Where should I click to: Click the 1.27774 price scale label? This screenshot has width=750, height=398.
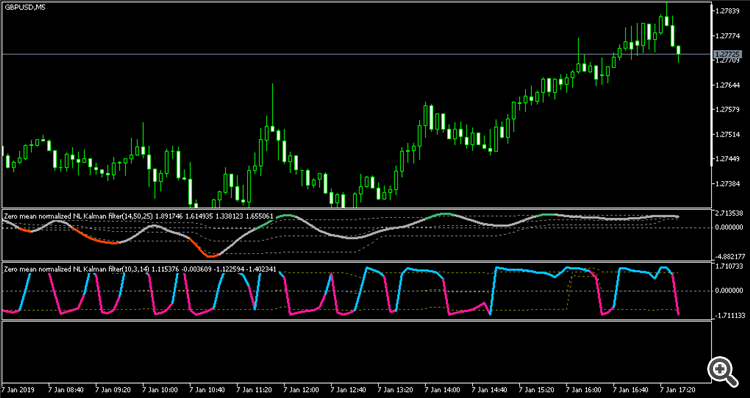click(x=728, y=36)
